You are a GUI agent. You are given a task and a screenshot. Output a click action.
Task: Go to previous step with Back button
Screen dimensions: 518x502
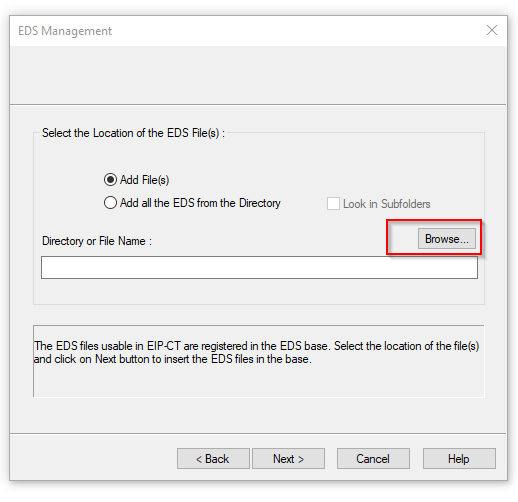(213, 459)
